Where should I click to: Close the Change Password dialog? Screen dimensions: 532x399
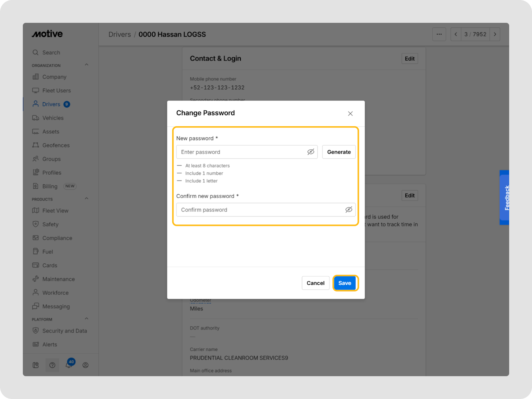[350, 114]
